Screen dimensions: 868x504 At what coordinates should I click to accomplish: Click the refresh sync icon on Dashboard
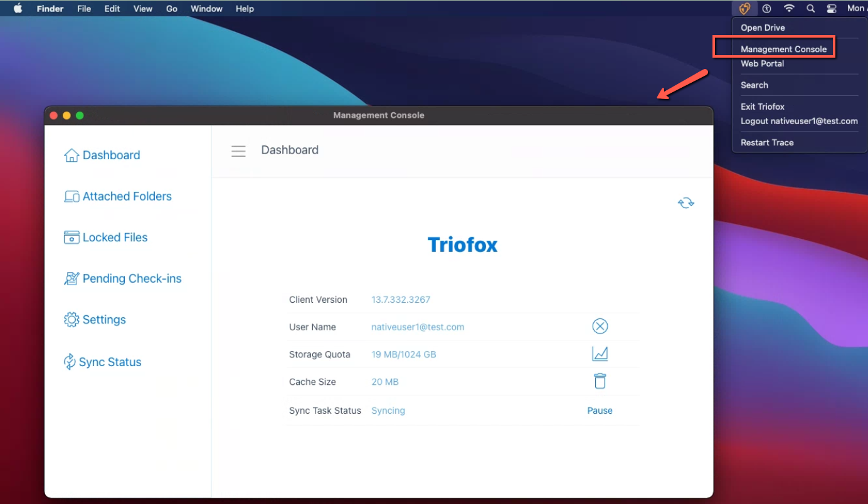pos(686,202)
